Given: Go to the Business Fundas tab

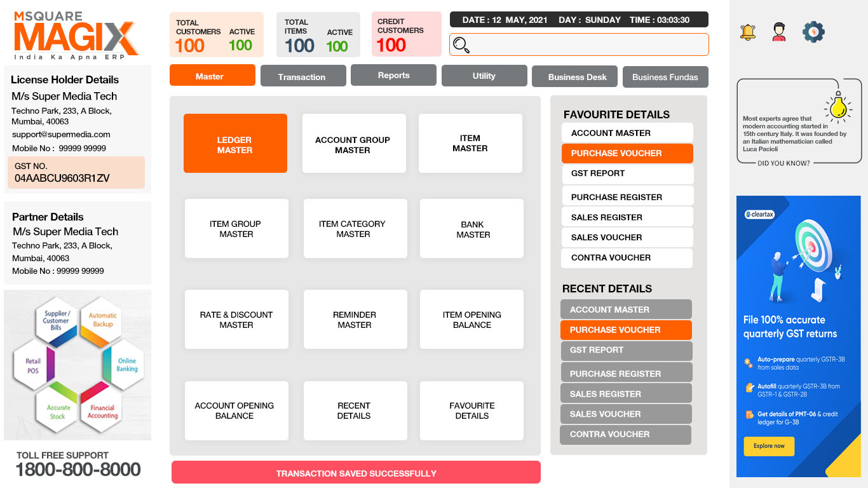Looking at the screenshot, I should point(665,76).
